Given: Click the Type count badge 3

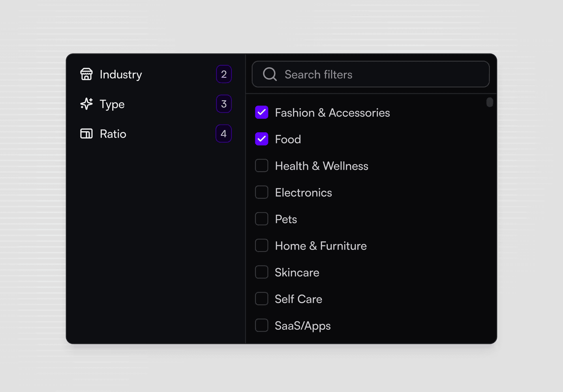Looking at the screenshot, I should tap(224, 104).
